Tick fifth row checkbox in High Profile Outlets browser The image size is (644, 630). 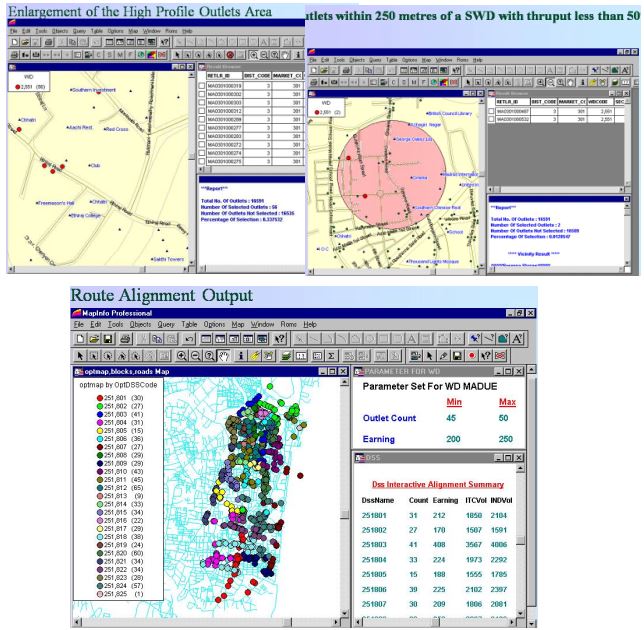coord(202,120)
